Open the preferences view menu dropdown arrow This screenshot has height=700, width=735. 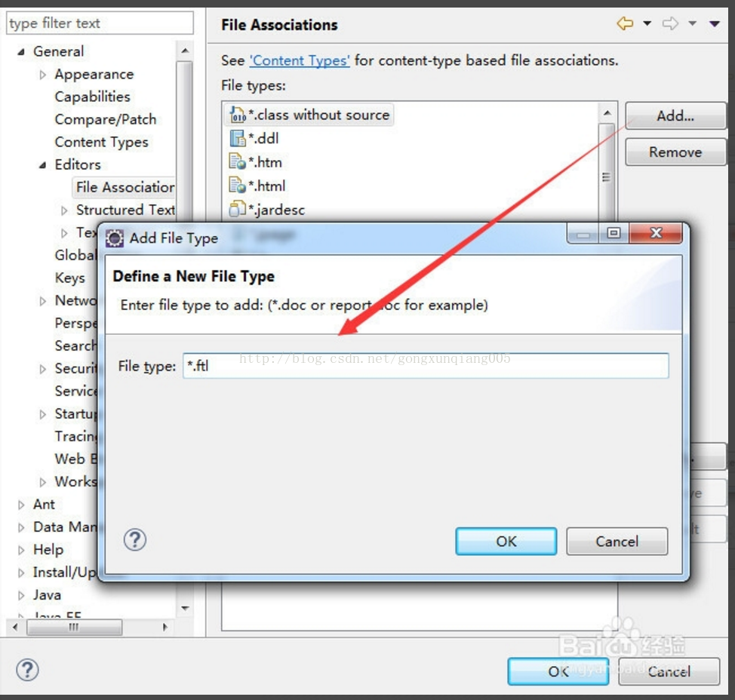coord(714,24)
